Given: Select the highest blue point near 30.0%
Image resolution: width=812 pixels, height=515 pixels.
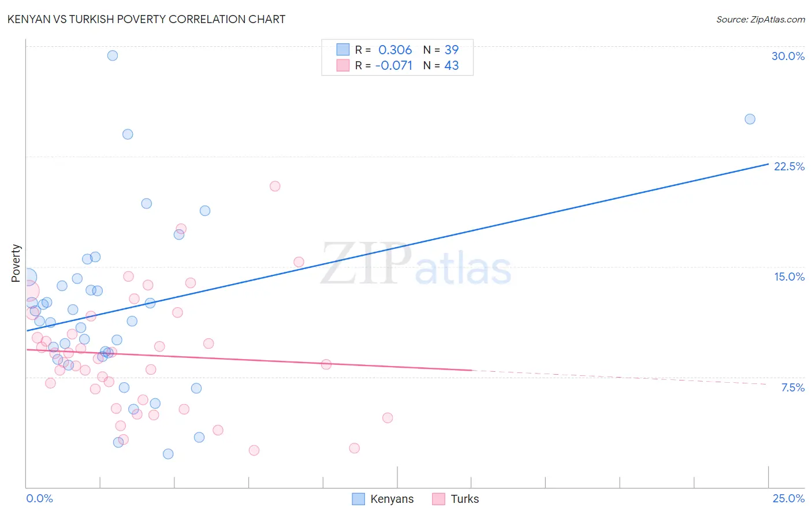Looking at the screenshot, I should pos(113,55).
